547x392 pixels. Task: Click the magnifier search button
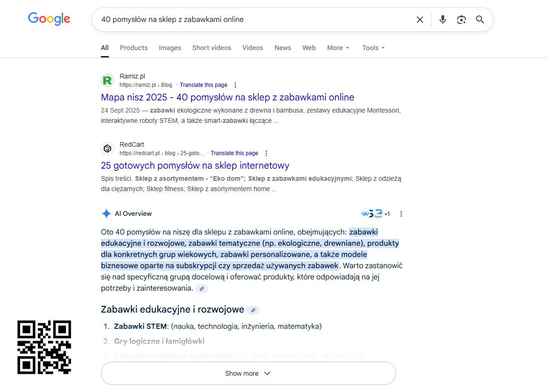click(x=480, y=20)
